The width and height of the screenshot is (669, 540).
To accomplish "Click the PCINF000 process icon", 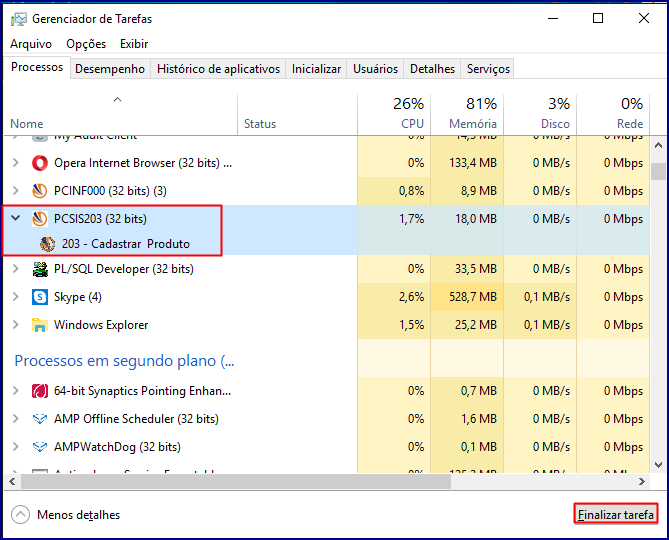I will point(40,191).
